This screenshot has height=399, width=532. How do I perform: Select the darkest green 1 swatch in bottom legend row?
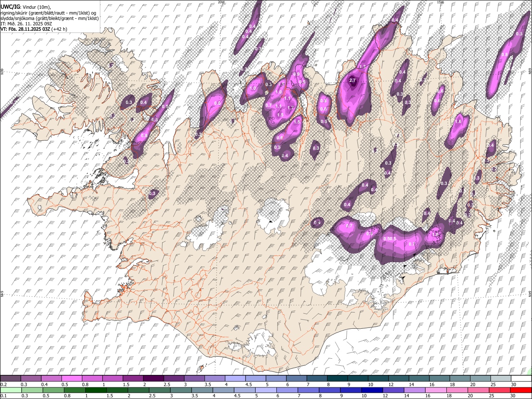96,390
